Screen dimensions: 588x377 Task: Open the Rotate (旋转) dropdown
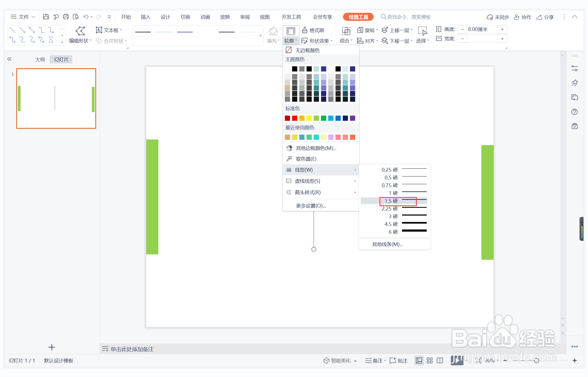pos(369,30)
